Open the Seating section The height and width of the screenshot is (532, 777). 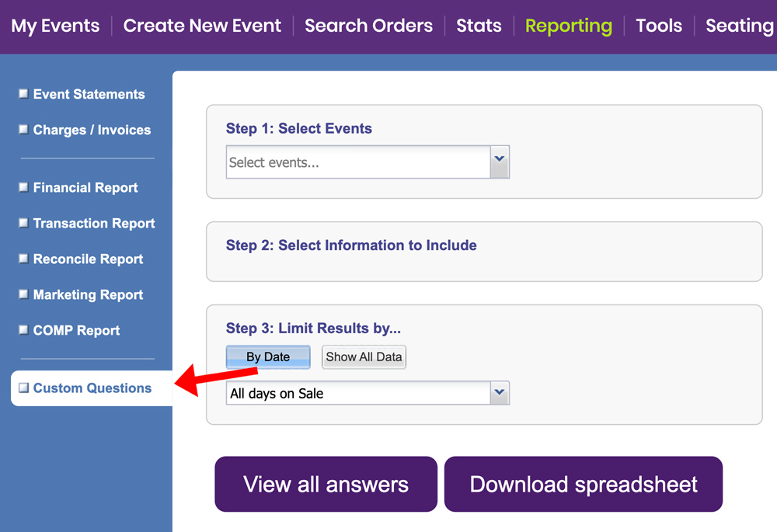[x=740, y=26]
